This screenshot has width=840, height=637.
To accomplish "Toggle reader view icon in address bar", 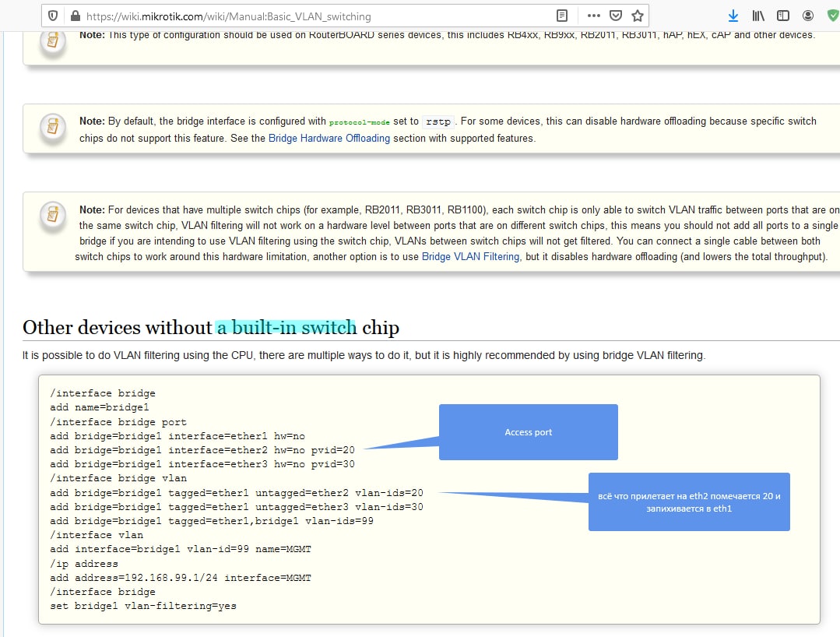I will (561, 16).
